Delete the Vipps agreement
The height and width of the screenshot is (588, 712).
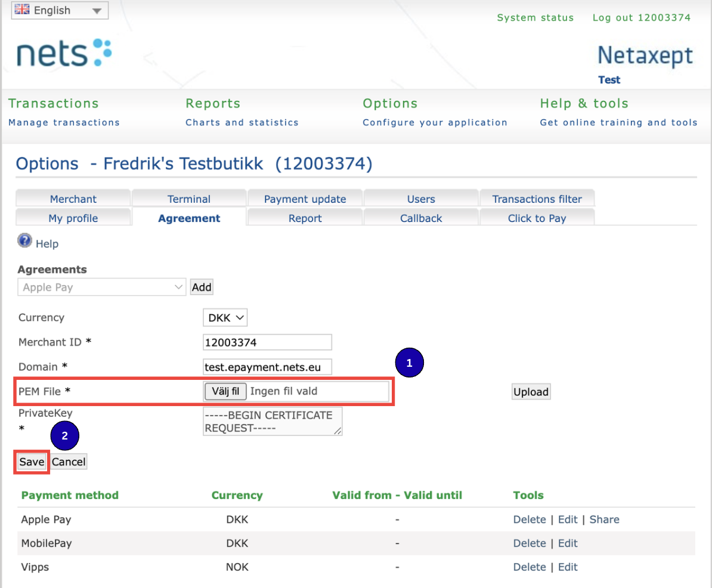[530, 567]
